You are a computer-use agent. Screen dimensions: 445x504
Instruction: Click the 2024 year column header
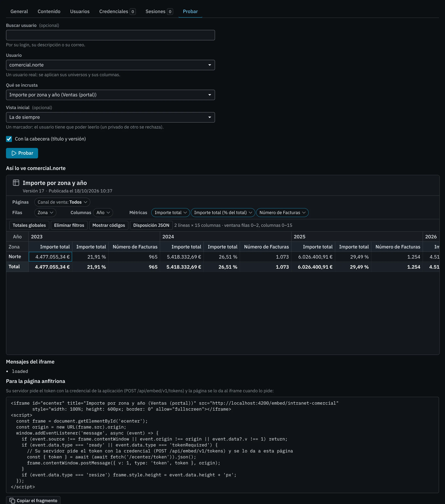(x=225, y=237)
